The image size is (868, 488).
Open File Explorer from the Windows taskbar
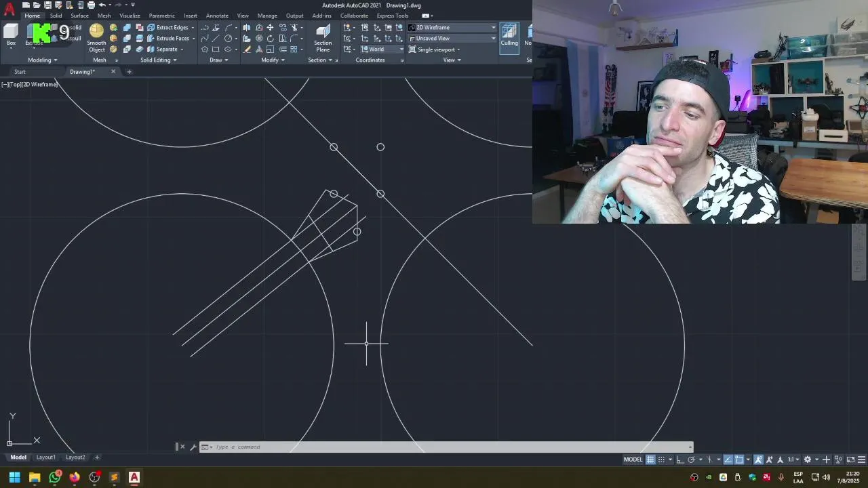(x=35, y=477)
